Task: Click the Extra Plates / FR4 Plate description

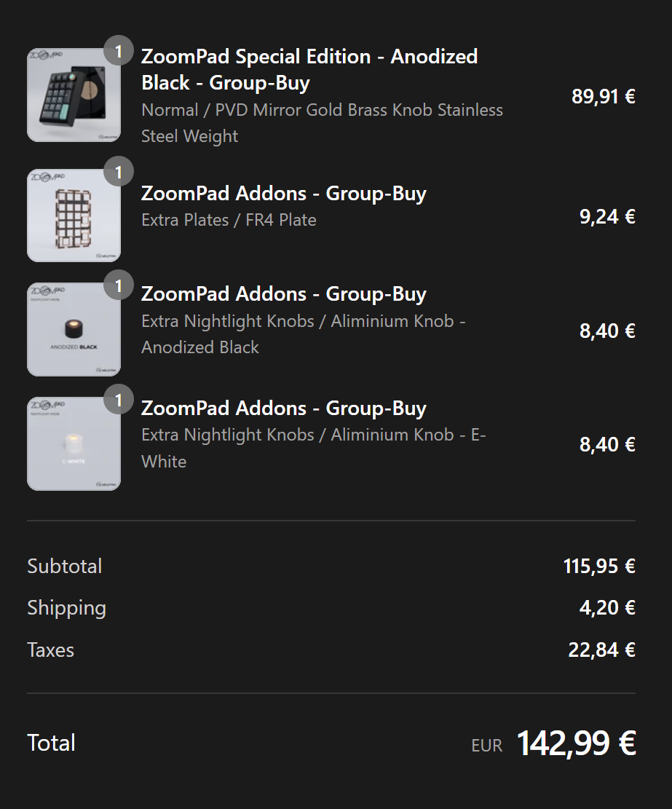Action: click(x=229, y=220)
